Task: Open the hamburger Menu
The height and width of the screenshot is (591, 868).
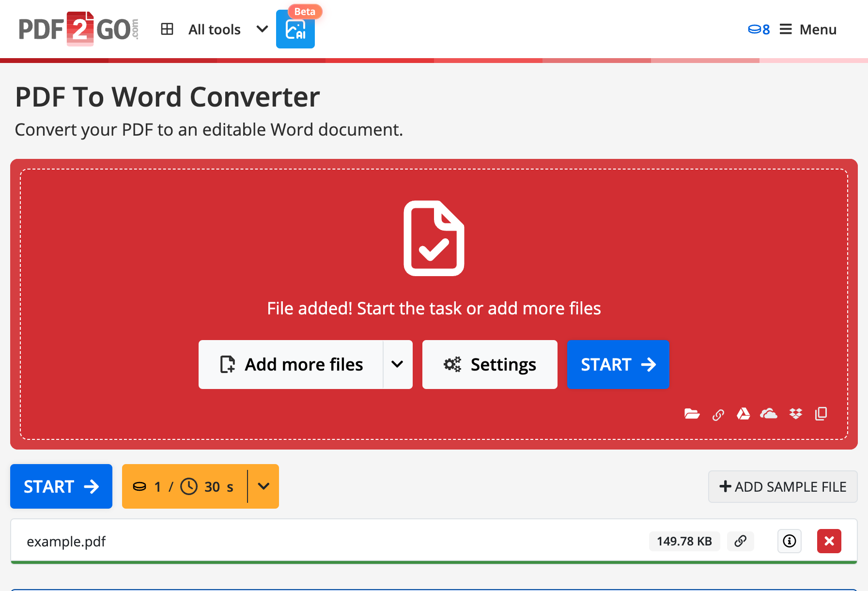Action: (x=808, y=30)
